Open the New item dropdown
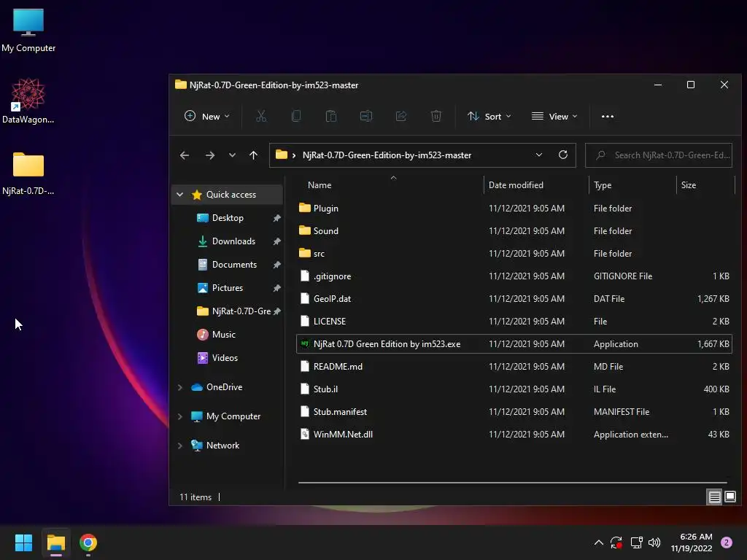 coord(207,116)
